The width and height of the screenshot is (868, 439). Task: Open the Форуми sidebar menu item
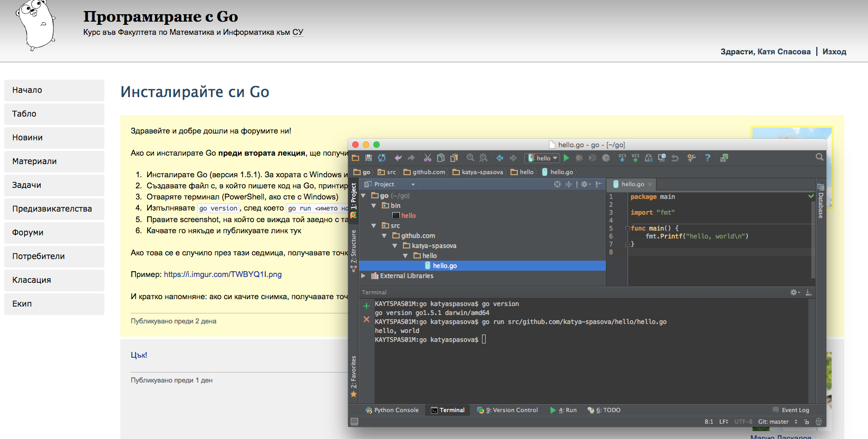pyautogui.click(x=54, y=233)
